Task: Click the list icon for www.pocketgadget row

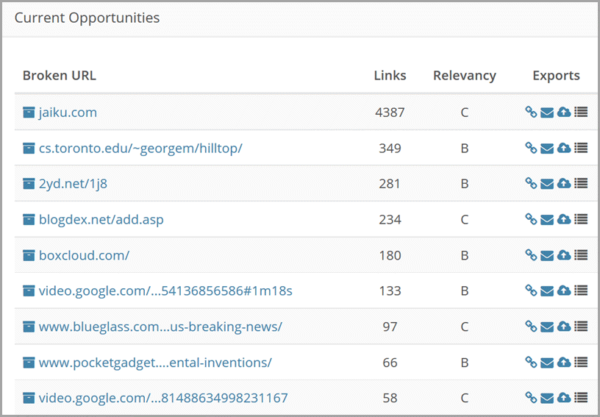Action: [x=581, y=362]
